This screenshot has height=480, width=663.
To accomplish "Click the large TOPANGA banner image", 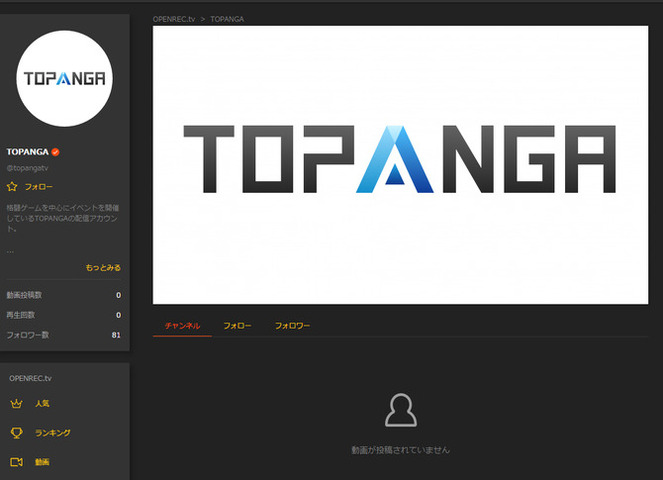I will 400,165.
